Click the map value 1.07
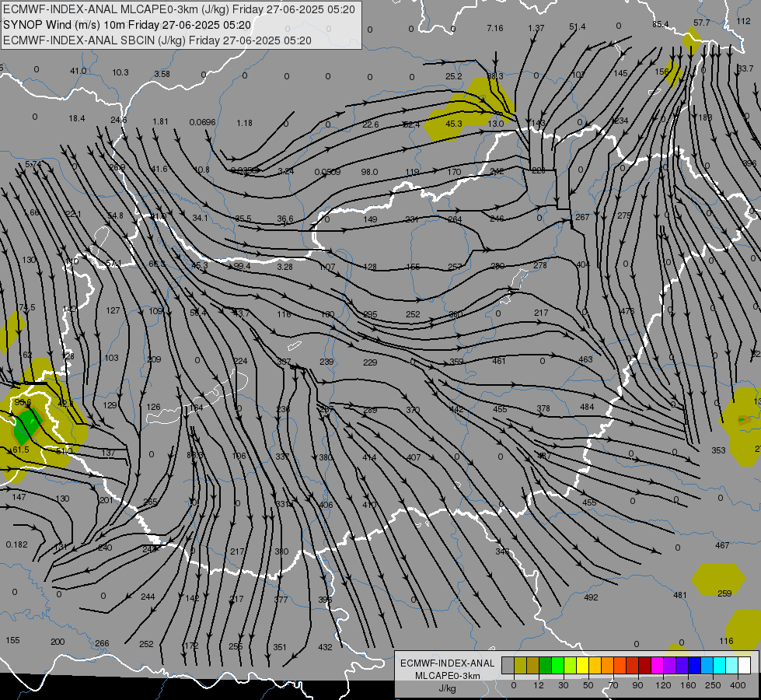Viewport: 761px width, 700px height. 327,268
